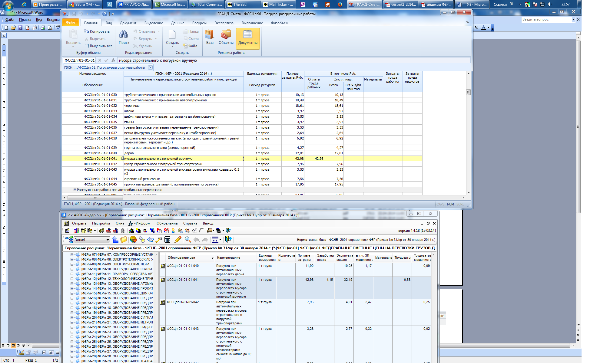Image resolution: width=597 pixels, height=364 pixels.
Task: Click the Копировать button
Action: point(97,31)
